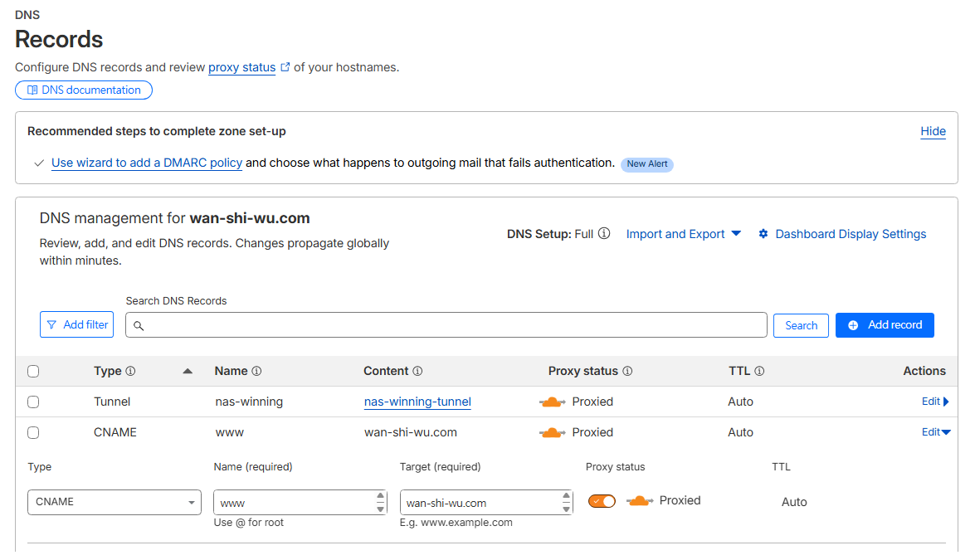
Task: Check the box for the nas-winning Tunnel record
Action: point(33,402)
